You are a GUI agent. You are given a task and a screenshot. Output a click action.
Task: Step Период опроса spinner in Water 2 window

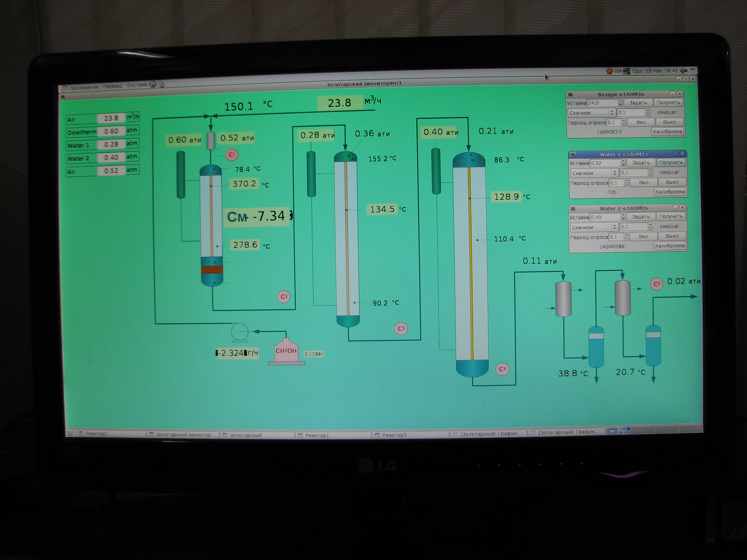coord(626,237)
